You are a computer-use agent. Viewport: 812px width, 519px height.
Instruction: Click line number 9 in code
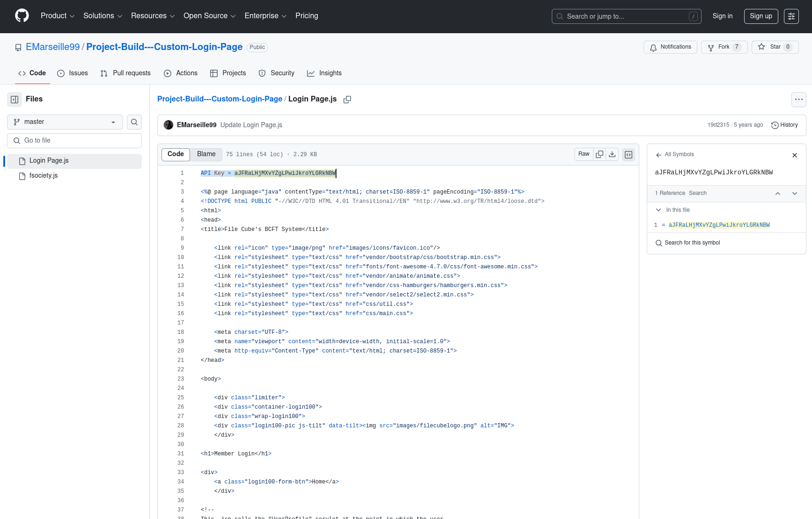point(182,248)
